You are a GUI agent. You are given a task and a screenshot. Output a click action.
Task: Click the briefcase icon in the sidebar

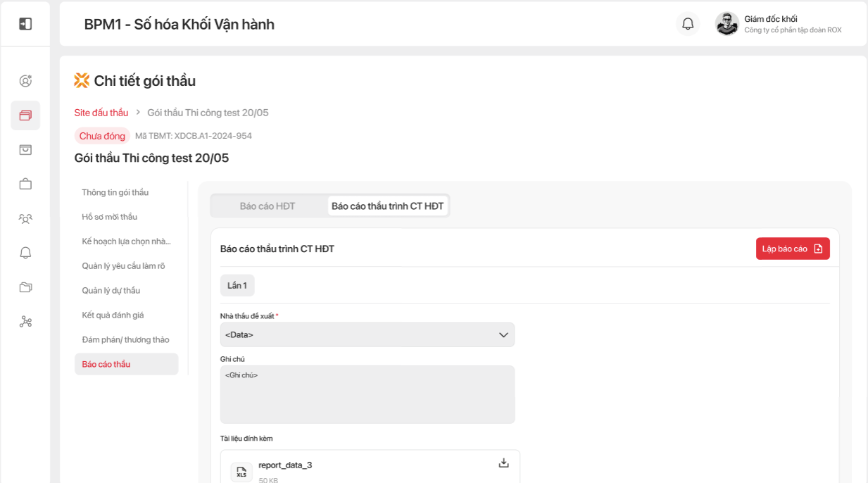pos(25,184)
